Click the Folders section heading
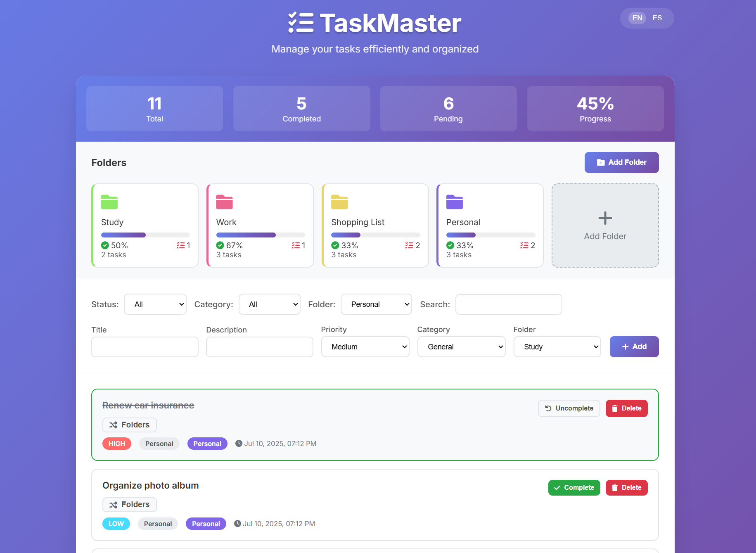 tap(109, 163)
